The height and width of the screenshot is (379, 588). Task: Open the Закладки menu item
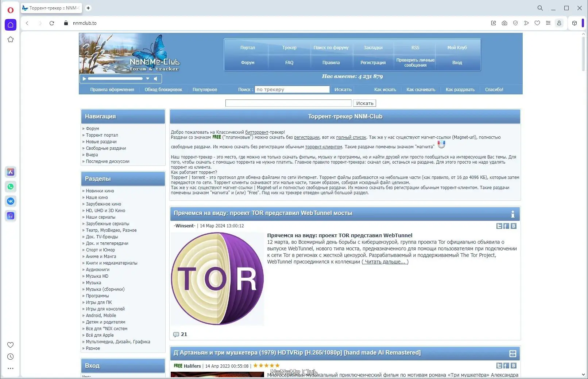point(373,48)
